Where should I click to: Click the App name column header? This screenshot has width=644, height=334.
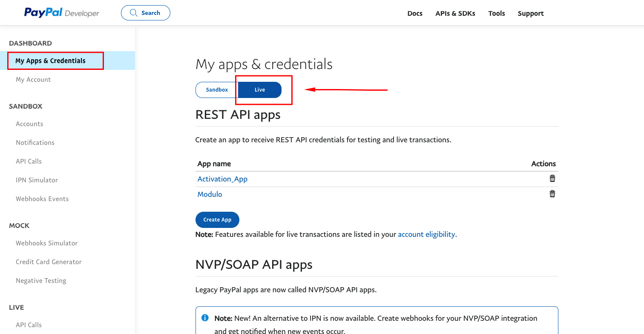point(214,164)
